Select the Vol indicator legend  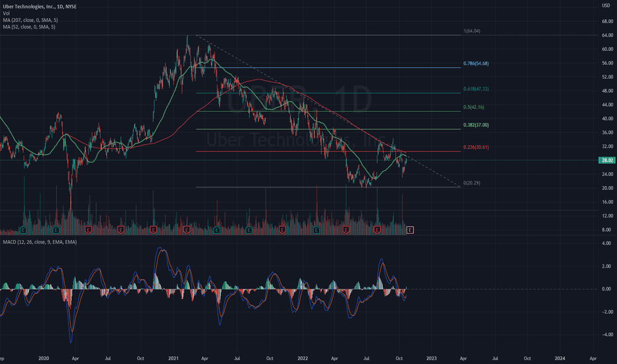7,13
